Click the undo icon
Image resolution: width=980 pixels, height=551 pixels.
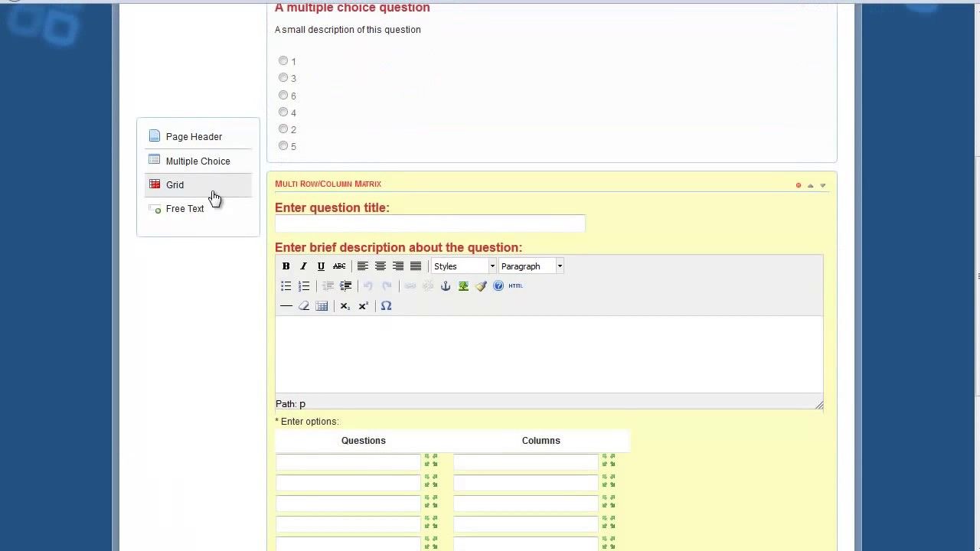tap(368, 286)
